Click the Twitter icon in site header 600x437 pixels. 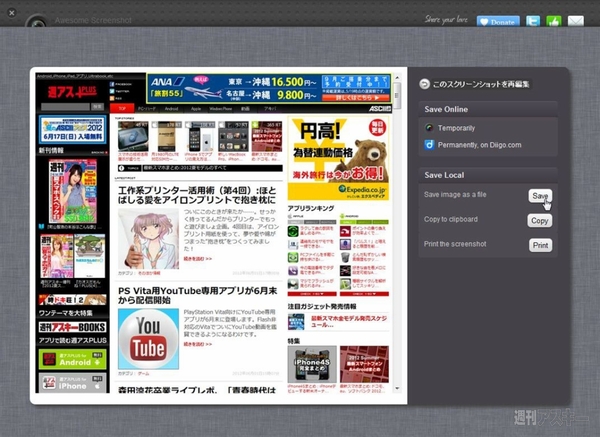(112, 91)
